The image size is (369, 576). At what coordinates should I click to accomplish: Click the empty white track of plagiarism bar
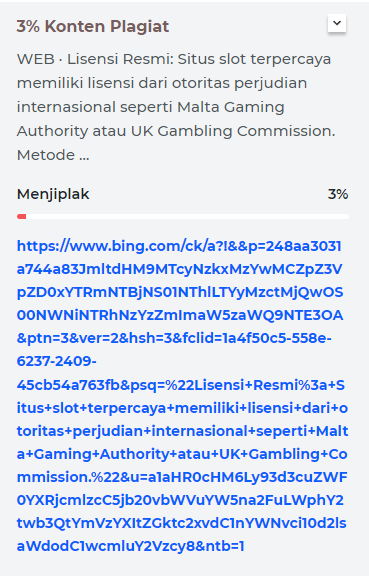click(187, 217)
